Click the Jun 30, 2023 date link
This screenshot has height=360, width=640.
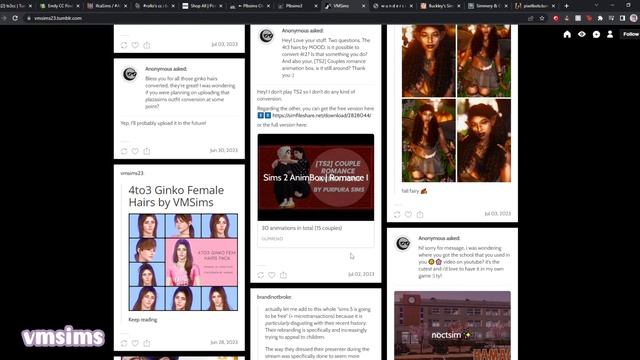(224, 151)
